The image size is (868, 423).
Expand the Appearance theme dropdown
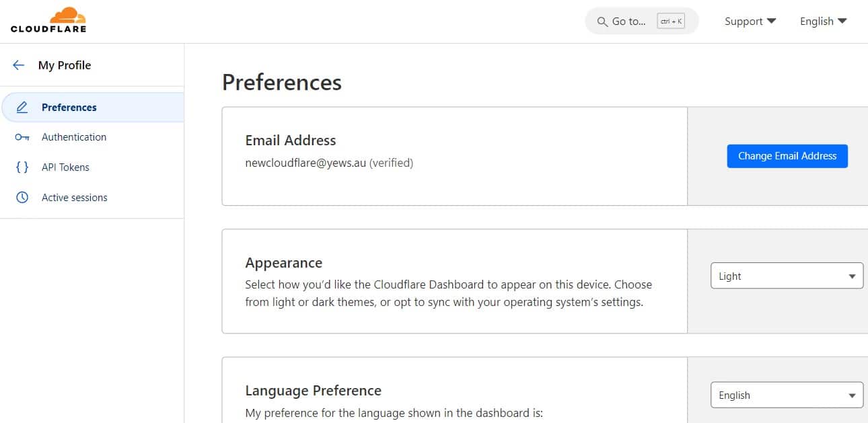click(787, 276)
